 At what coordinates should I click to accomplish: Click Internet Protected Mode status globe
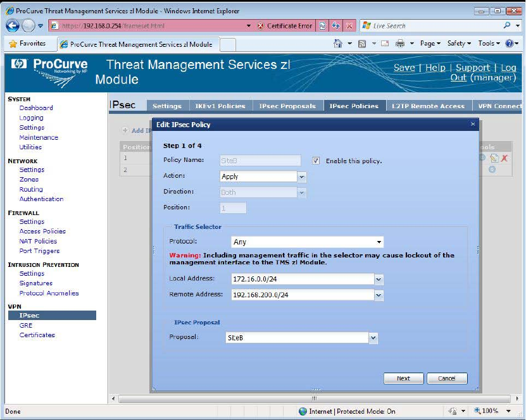[x=303, y=411]
